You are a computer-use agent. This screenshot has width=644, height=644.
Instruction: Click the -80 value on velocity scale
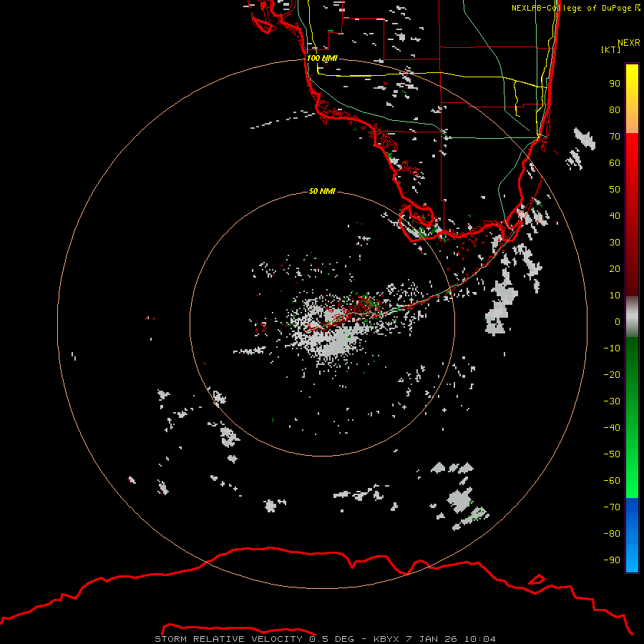(612, 534)
